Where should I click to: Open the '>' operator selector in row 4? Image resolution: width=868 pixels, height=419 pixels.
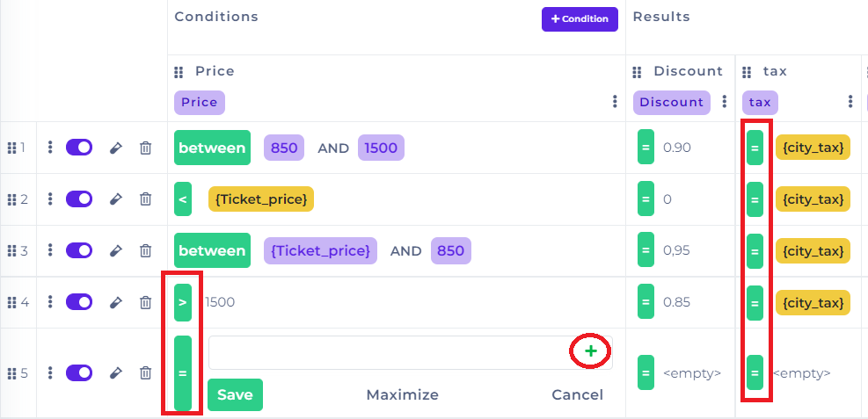pyautogui.click(x=183, y=302)
